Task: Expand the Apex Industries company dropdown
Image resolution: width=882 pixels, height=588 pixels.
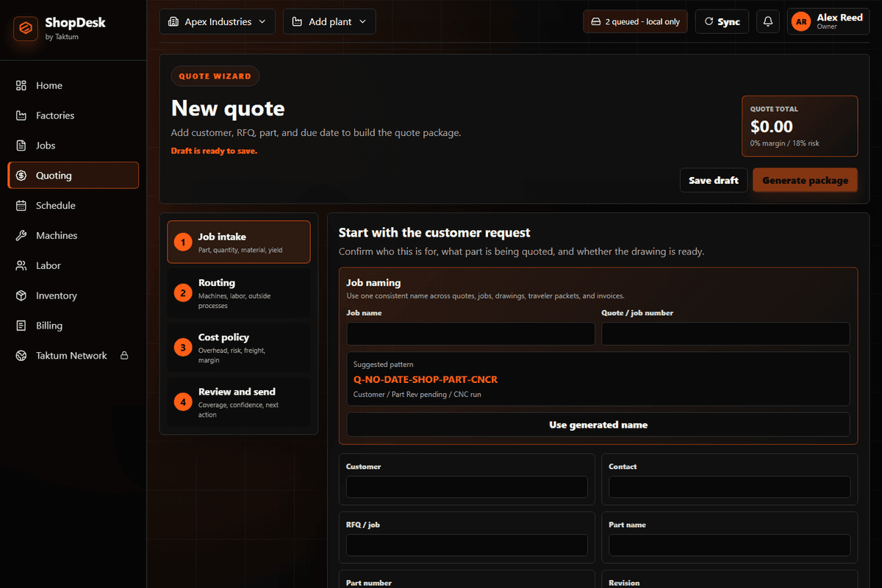Action: 218,21
